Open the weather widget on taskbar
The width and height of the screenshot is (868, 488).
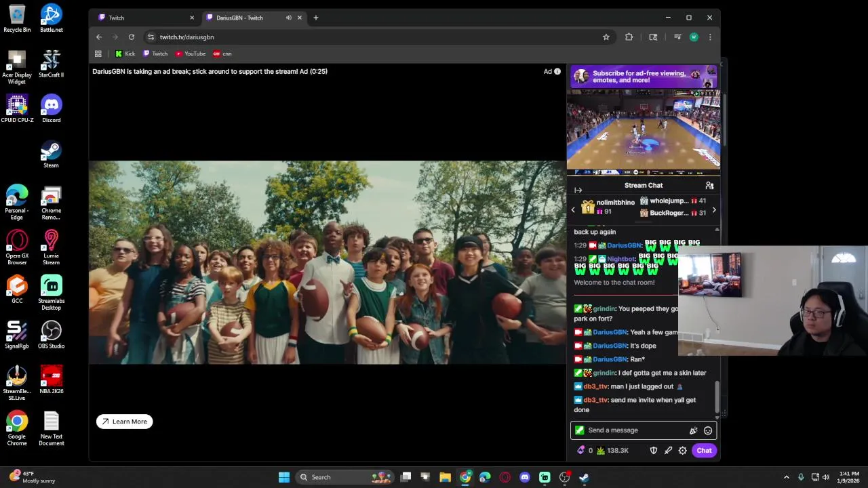(31, 477)
